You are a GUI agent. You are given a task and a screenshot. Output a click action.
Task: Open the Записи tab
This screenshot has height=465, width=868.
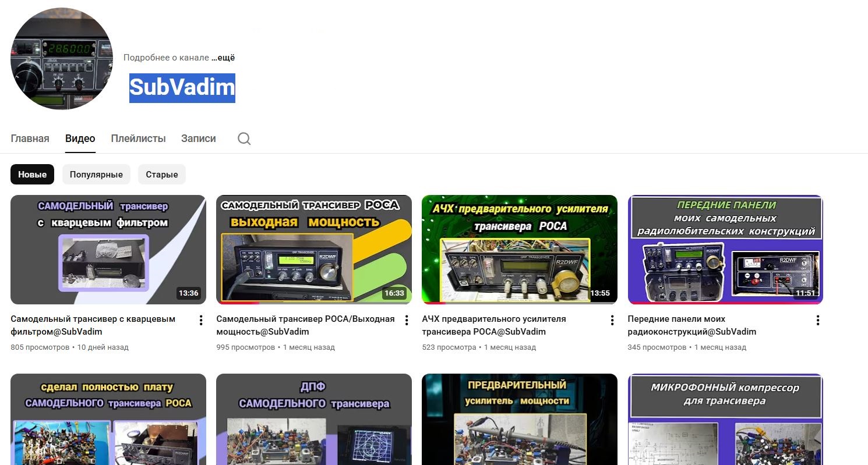[x=198, y=139]
